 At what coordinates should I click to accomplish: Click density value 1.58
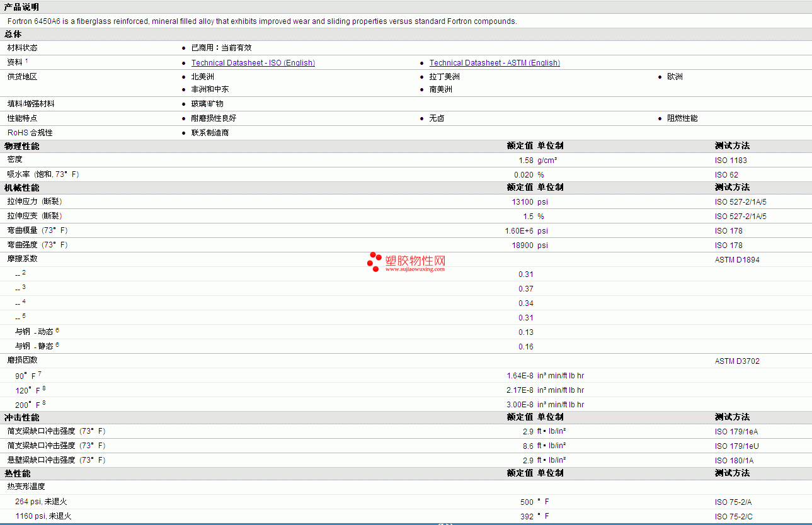tap(526, 161)
